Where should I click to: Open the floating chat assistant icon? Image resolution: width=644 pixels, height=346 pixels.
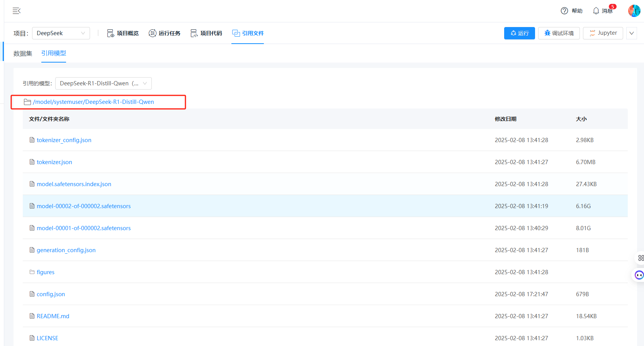tap(639, 275)
